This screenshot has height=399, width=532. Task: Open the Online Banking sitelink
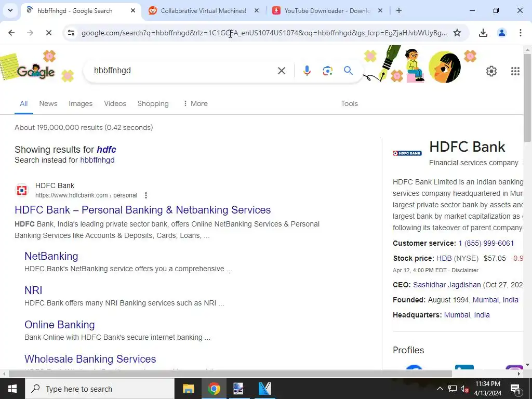(60, 325)
